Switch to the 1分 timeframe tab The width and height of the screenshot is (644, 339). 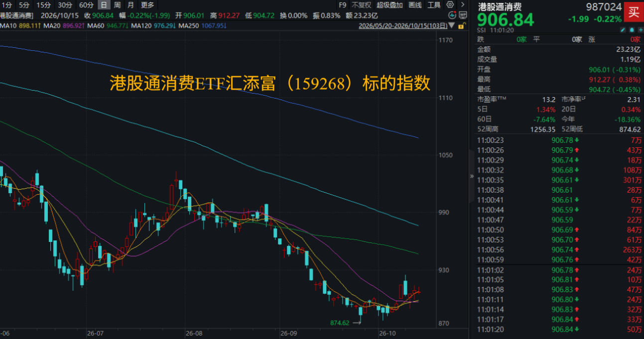[7, 5]
